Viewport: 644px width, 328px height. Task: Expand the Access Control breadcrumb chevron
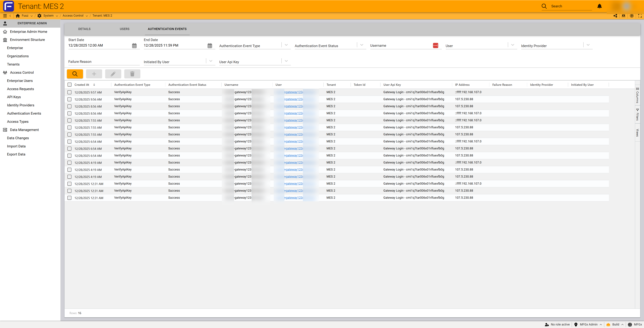click(x=87, y=16)
